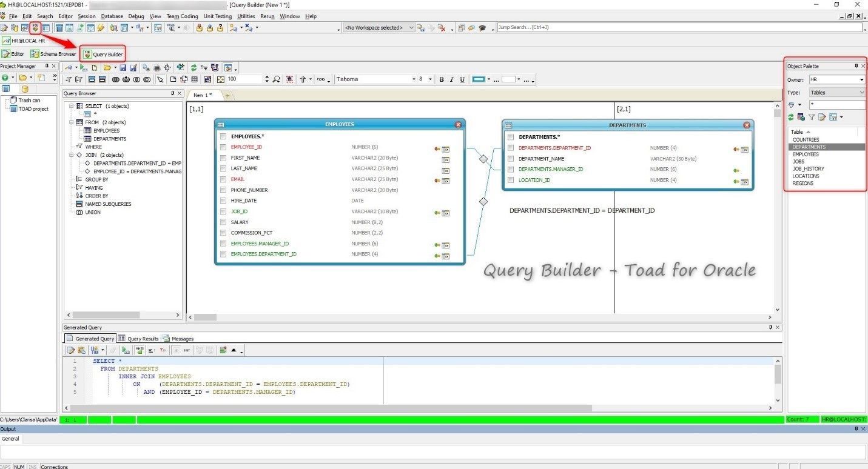Viewport: 868px width, 469px height.
Task: Open the dropdown arrow beside the open folder icon
Action: 115,68
